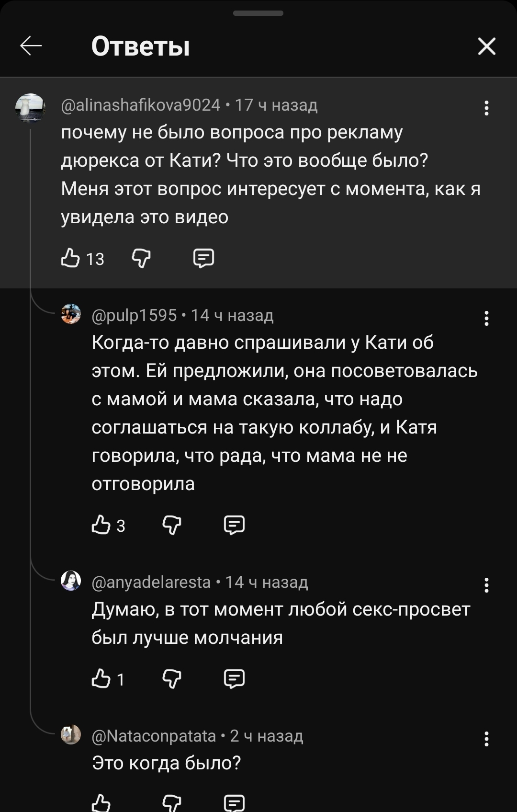
Task: Reply to @alinashafikova9024's comment
Action: tap(203, 258)
